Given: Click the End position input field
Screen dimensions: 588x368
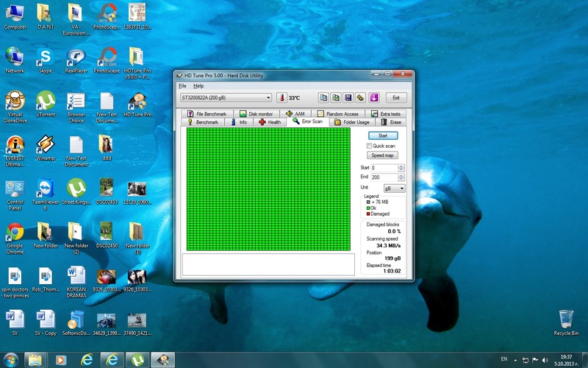Looking at the screenshot, I should pyautogui.click(x=383, y=177).
